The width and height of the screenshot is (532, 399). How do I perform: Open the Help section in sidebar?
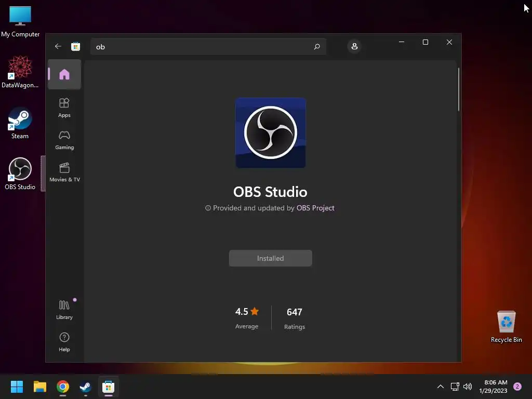tap(64, 342)
